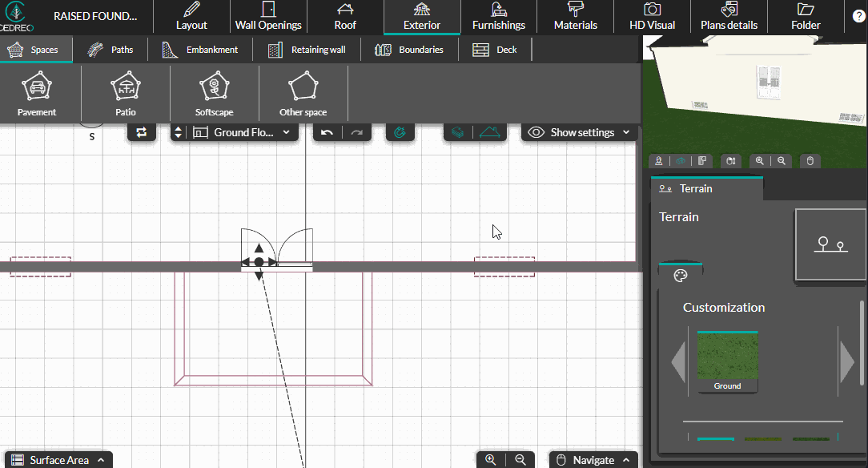Switch to the Exterior ribbon tab
The height and width of the screenshot is (468, 868).
[x=422, y=16]
